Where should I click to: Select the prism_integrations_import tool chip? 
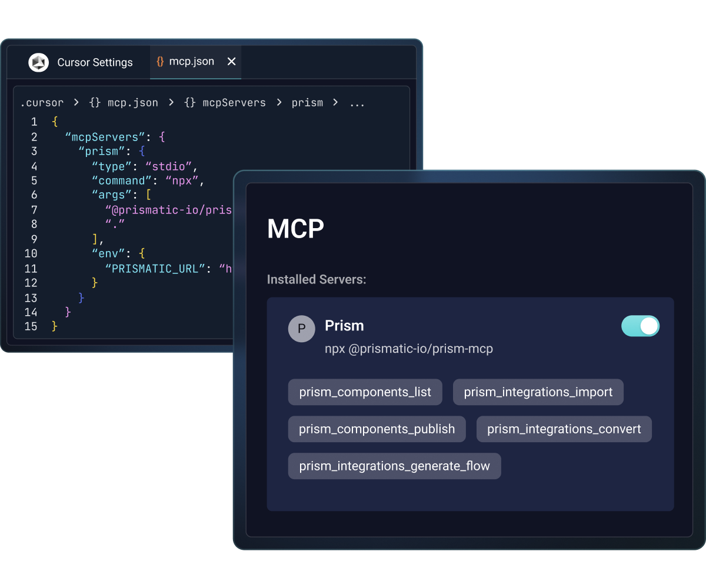coord(538,392)
